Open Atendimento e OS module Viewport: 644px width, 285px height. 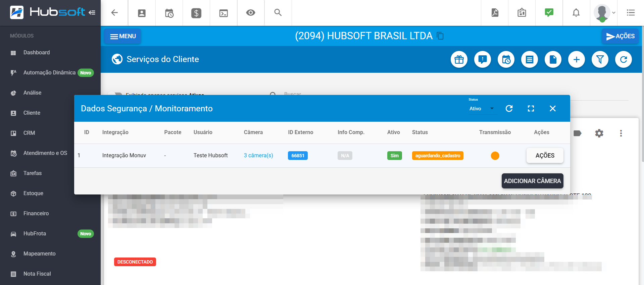click(x=37, y=153)
